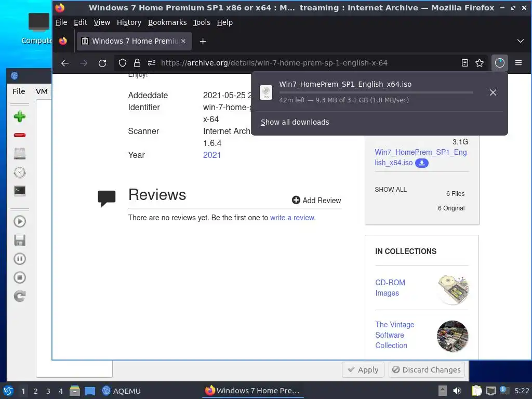Click Add Review link

point(316,201)
